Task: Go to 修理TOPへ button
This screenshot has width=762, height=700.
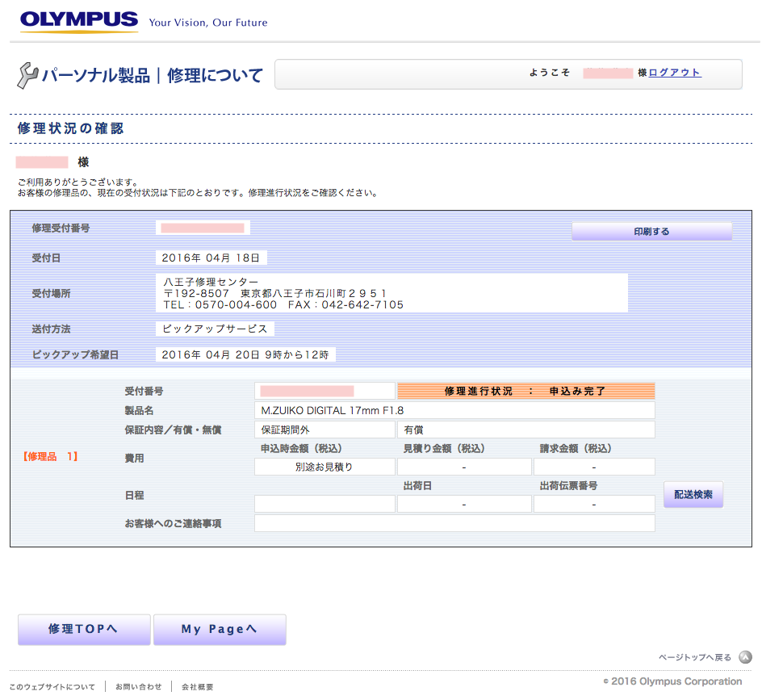Action: [84, 629]
